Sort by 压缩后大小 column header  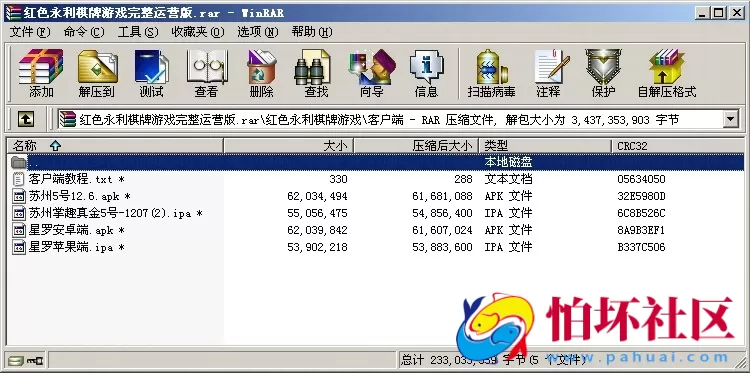coord(416,146)
